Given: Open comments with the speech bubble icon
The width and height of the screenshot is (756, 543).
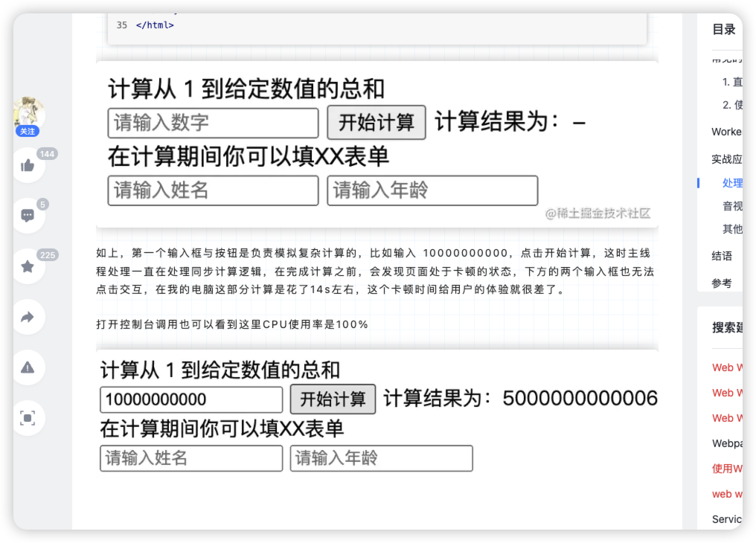Looking at the screenshot, I should 28,216.
